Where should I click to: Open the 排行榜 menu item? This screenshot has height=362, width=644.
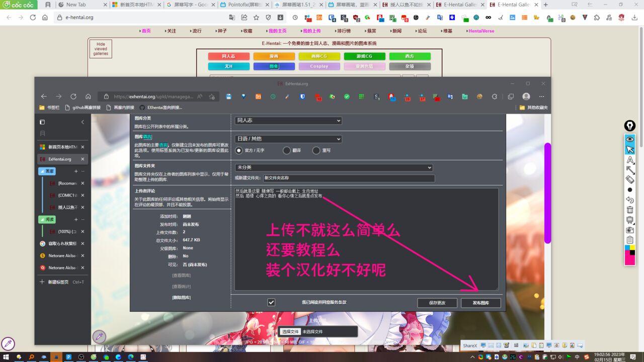pyautogui.click(x=344, y=31)
